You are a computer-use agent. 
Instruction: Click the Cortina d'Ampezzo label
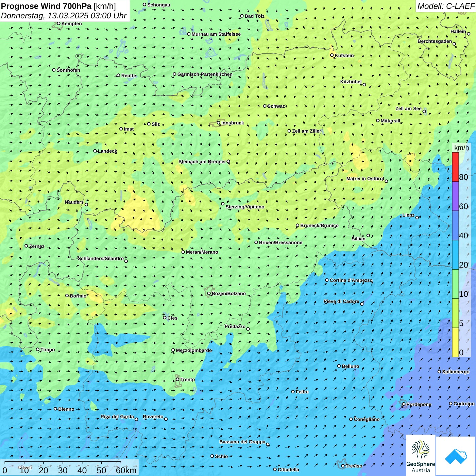click(351, 280)
